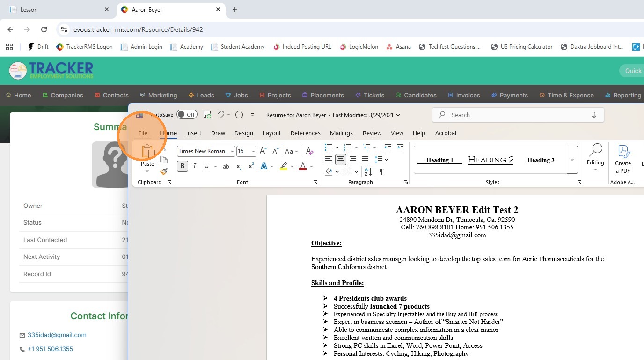Increase paragraph indent
This screenshot has height=360, width=644.
pos(400,147)
